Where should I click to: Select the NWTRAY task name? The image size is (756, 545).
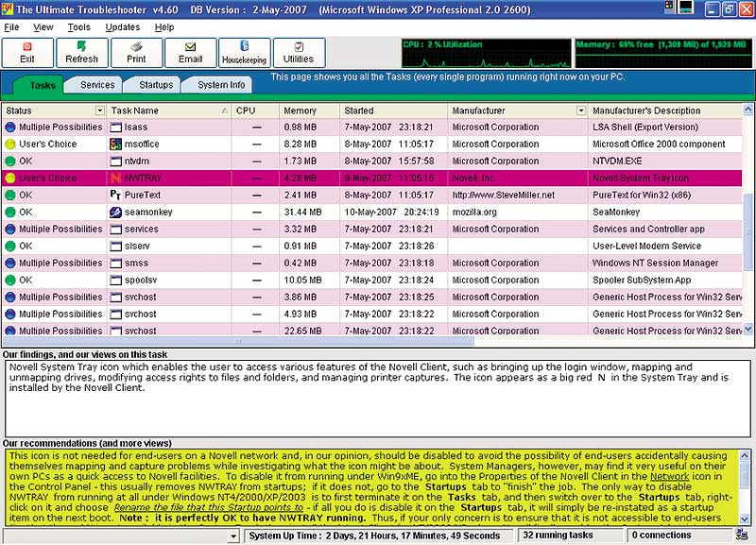144,178
